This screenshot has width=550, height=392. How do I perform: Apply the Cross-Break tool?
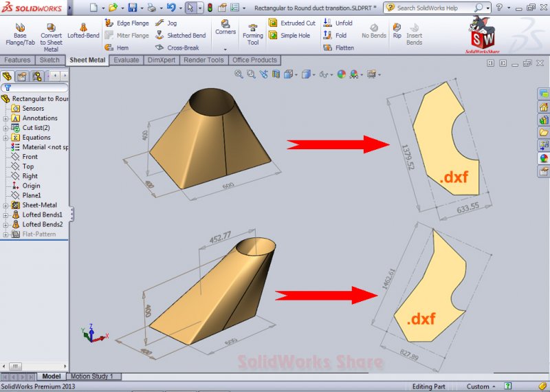177,47
